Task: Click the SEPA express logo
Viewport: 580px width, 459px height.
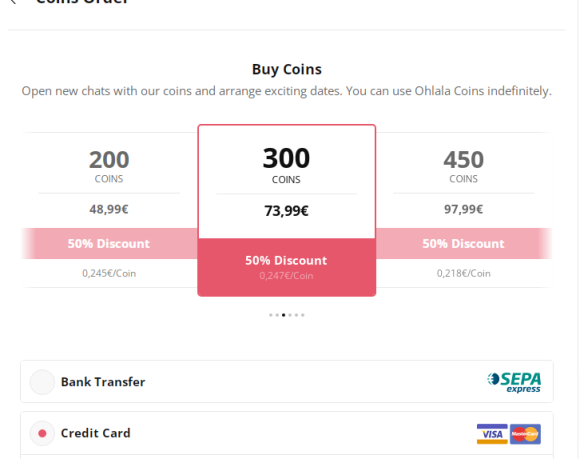Action: point(514,382)
